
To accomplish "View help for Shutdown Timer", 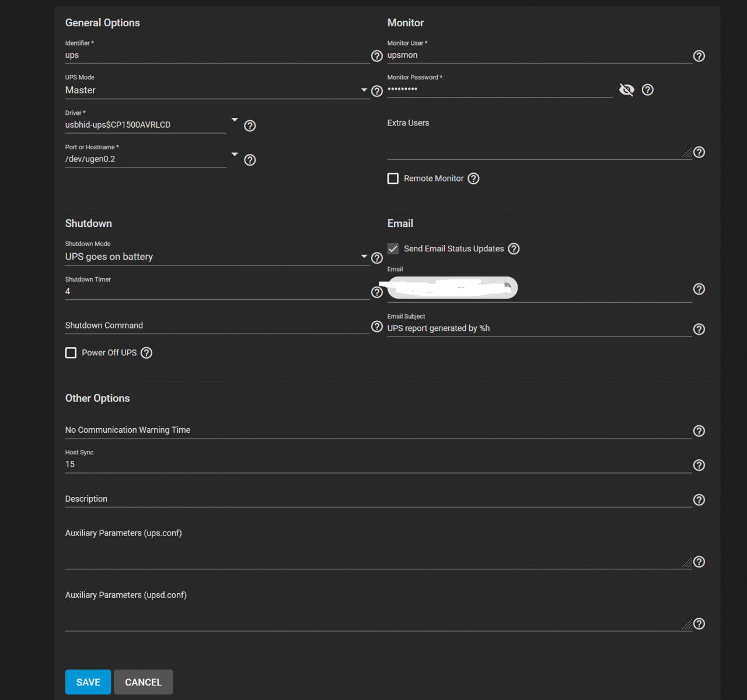I will coord(377,292).
